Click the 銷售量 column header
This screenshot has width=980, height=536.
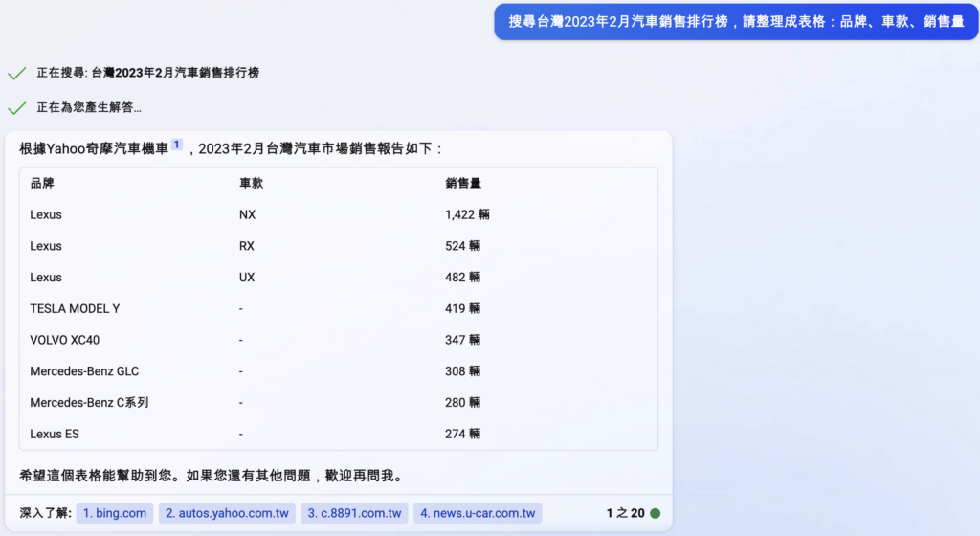pos(463,183)
